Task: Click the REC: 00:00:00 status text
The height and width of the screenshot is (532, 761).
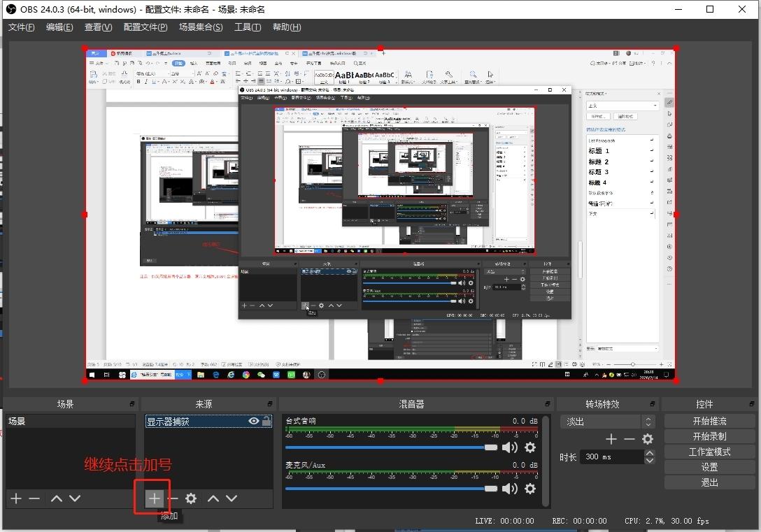Action: pyautogui.click(x=579, y=521)
